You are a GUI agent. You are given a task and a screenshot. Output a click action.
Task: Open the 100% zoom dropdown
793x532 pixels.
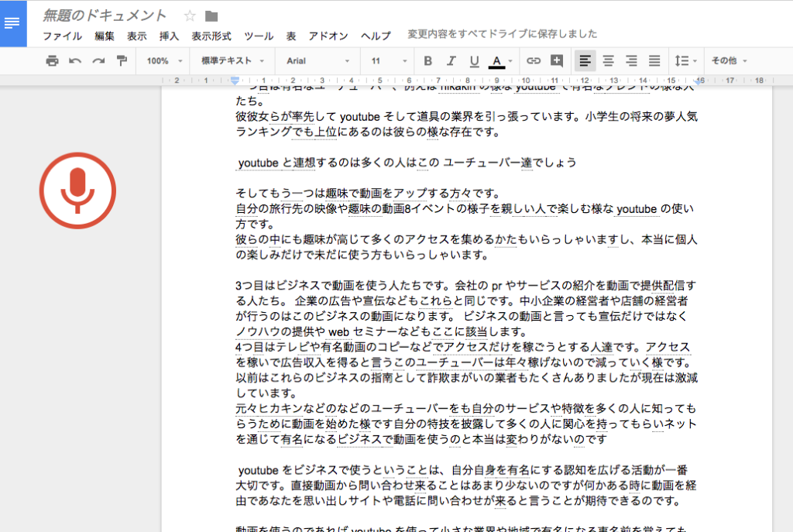tap(165, 60)
